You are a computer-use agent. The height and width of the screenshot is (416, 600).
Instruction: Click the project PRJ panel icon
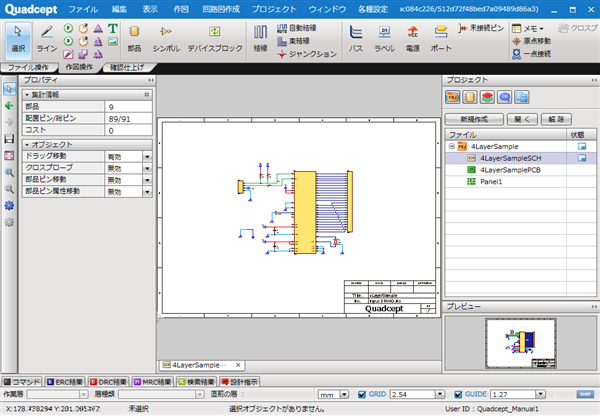pos(453,97)
